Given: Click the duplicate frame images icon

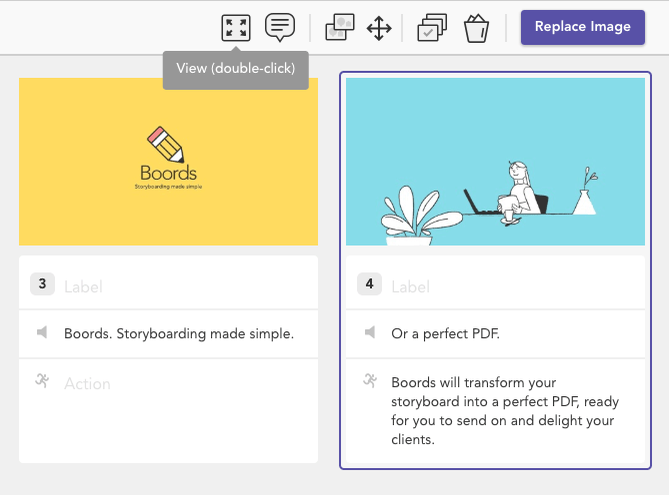Looking at the screenshot, I should [x=340, y=28].
